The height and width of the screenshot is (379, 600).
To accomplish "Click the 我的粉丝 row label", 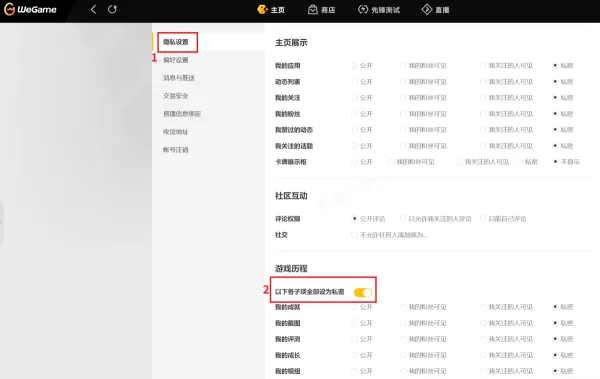I will click(x=287, y=114).
